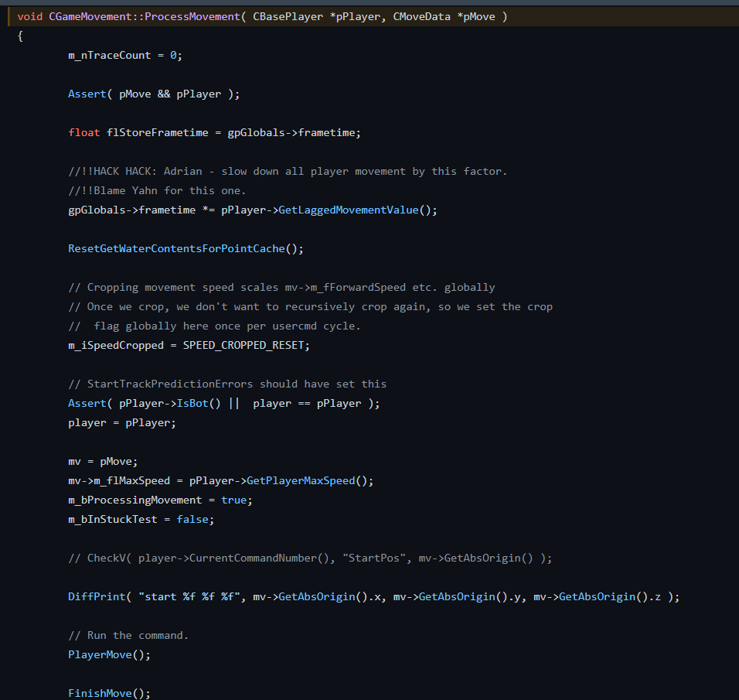Click the CMoveData parameter type
This screenshot has height=700, width=739.
click(x=422, y=16)
